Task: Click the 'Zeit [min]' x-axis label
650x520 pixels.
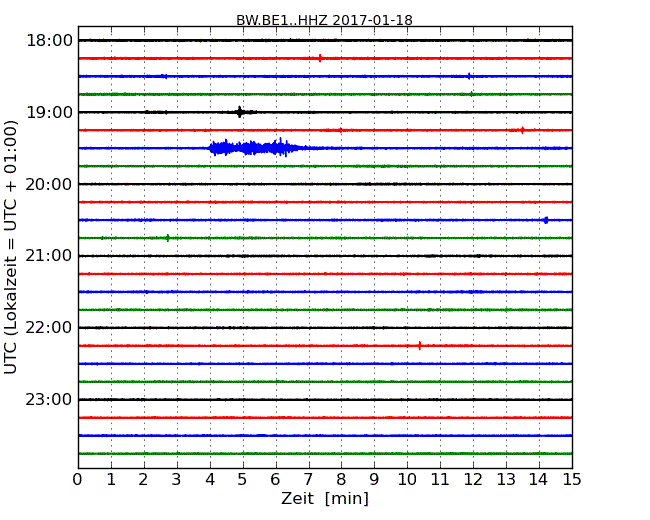Action: point(325,498)
